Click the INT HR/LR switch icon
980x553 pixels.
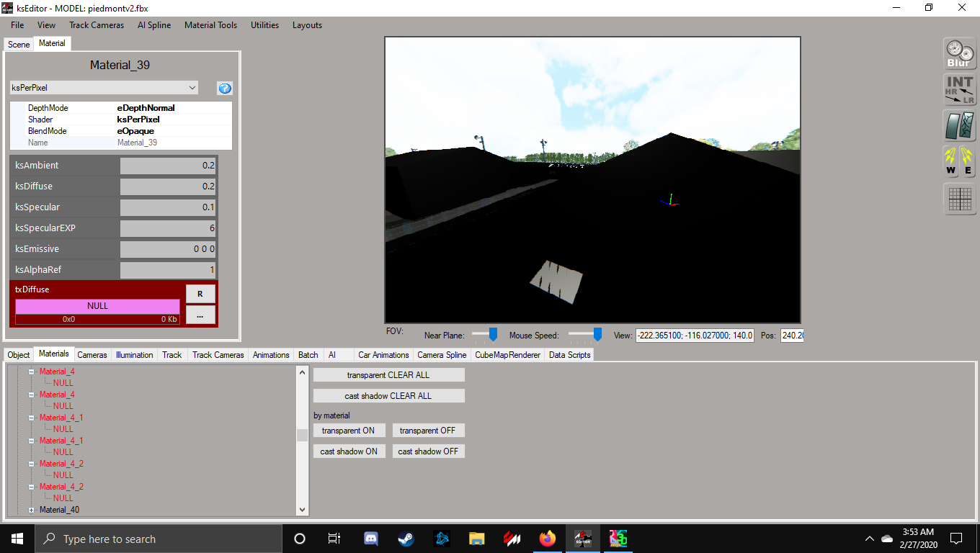(959, 90)
